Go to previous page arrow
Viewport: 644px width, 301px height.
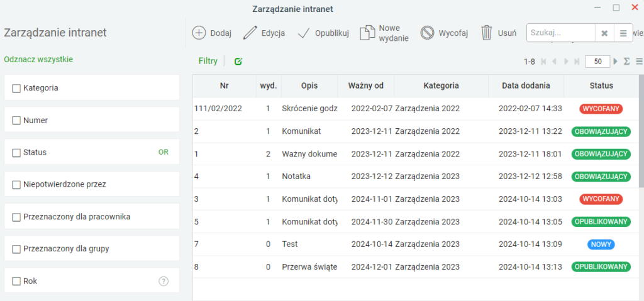coord(555,62)
